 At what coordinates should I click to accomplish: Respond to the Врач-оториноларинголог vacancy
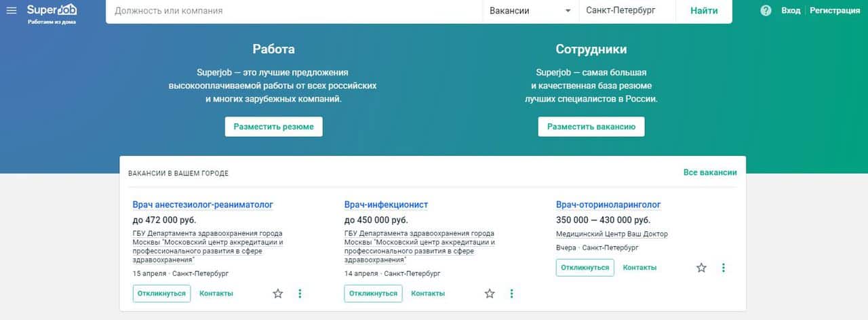585,268
